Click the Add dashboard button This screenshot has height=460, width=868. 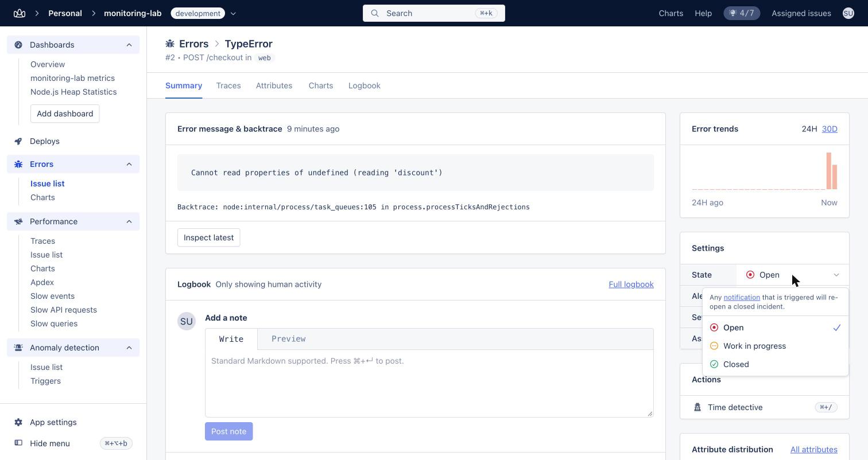65,114
